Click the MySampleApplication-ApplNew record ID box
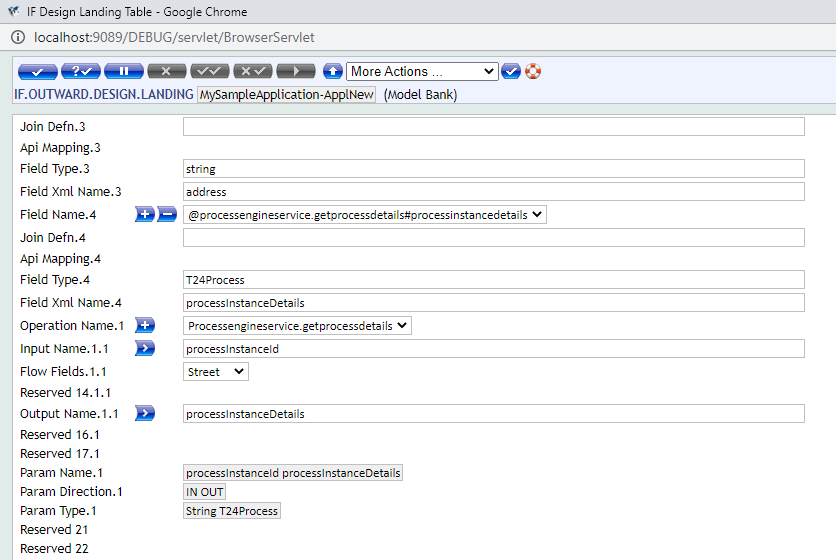The height and width of the screenshot is (560, 836). 287,95
